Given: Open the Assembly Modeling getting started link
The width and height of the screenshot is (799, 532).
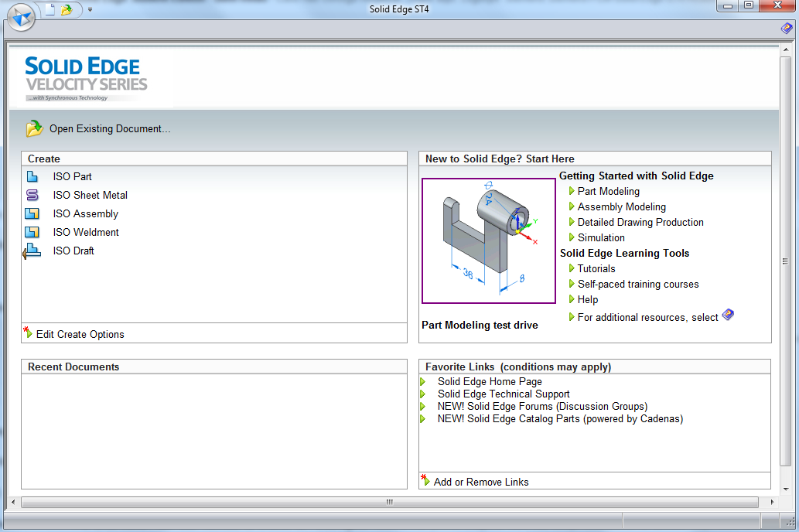Looking at the screenshot, I should click(x=621, y=206).
